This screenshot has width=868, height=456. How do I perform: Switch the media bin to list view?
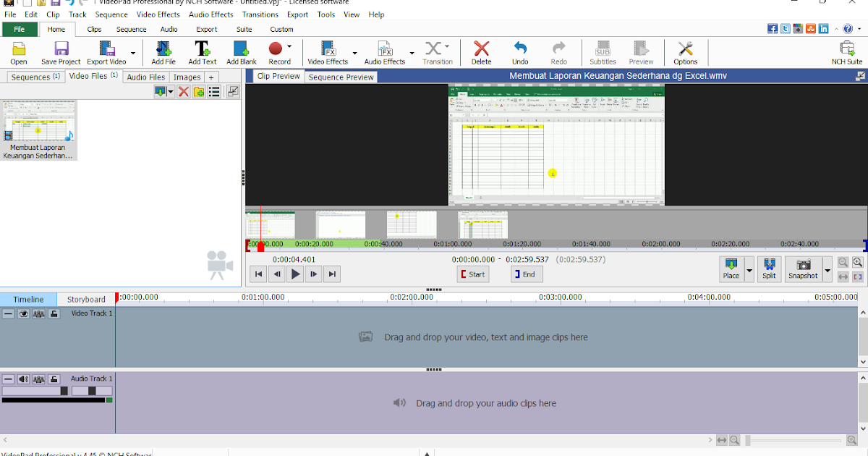pos(214,91)
